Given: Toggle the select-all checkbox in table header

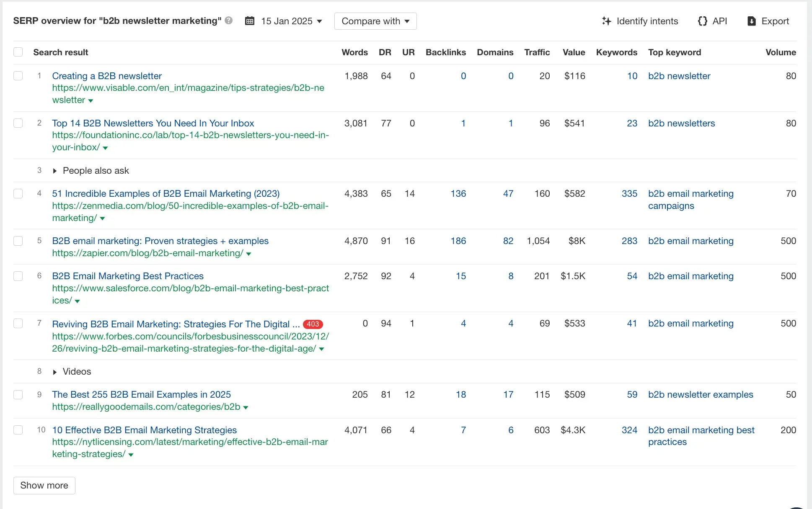Looking at the screenshot, I should click(x=18, y=52).
